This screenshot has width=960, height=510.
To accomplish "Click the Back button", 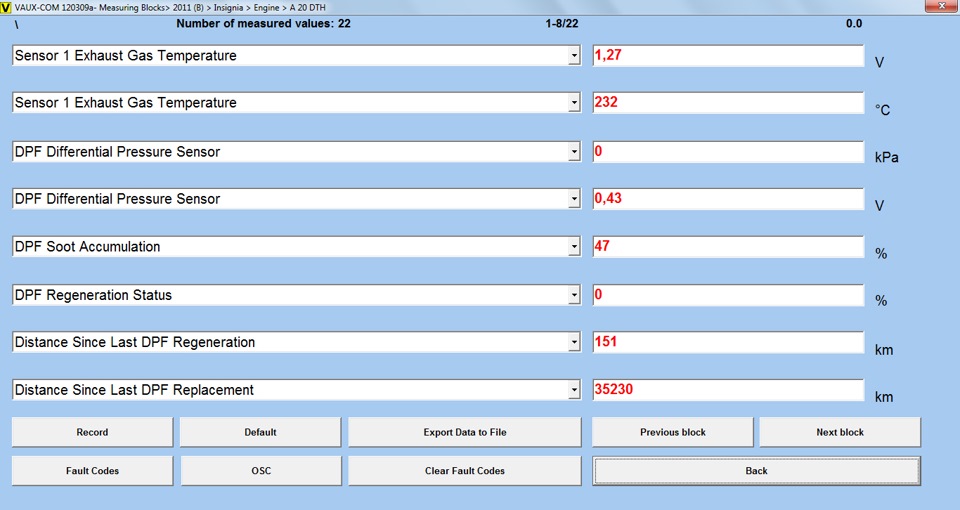I will 756,471.
